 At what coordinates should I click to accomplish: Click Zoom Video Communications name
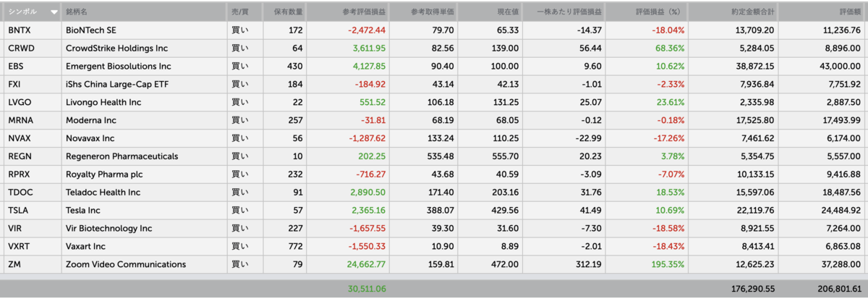coord(126,264)
